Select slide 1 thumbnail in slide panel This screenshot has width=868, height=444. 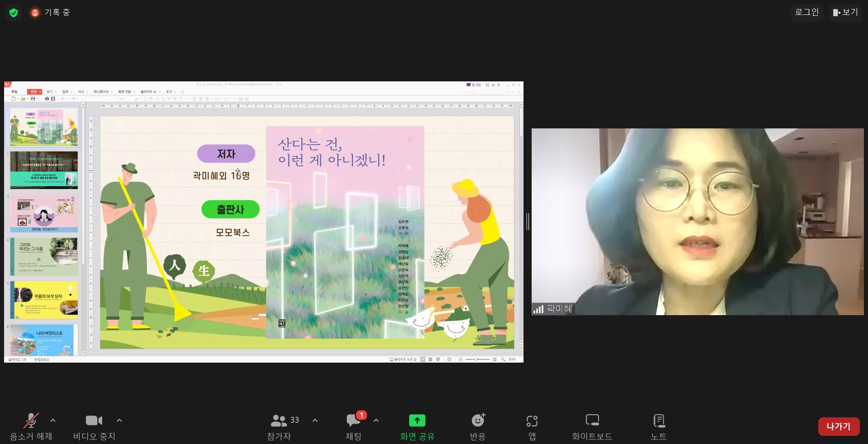point(44,127)
